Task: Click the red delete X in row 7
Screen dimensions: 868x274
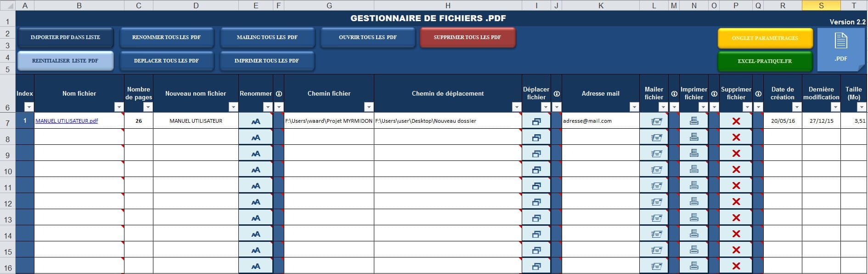Action: click(736, 121)
